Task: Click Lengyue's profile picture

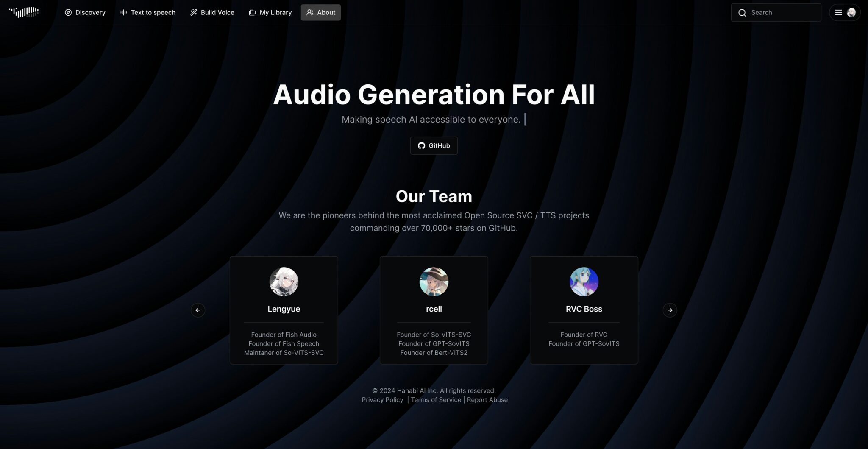Action: tap(284, 281)
